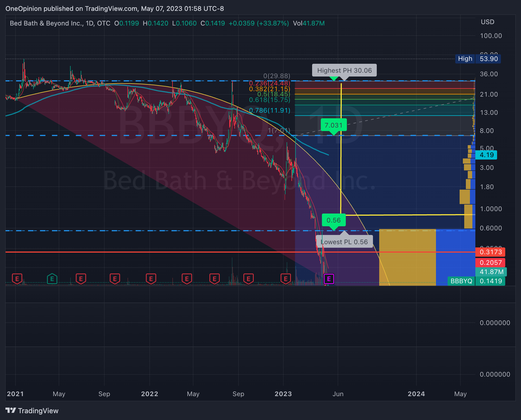The height and width of the screenshot is (420, 521).
Task: Click the OneOpinion published header text
Action: pyautogui.click(x=115, y=9)
